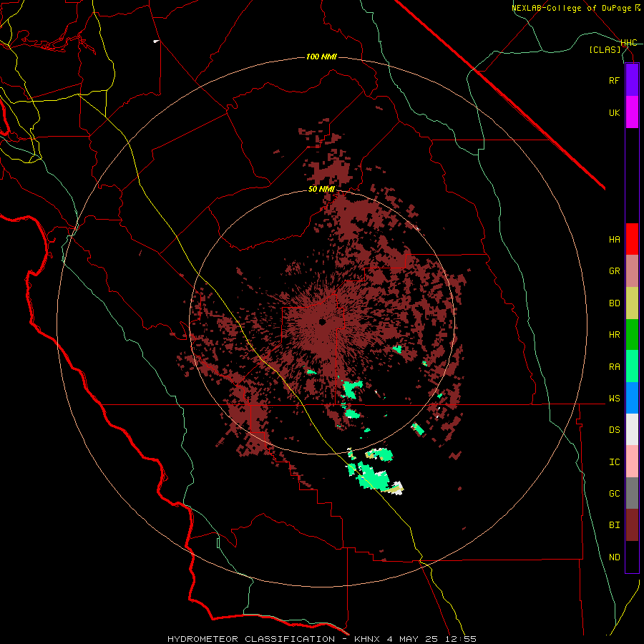Click the RF purple legend color swatch
The height and width of the screenshot is (644, 644).
tap(632, 80)
